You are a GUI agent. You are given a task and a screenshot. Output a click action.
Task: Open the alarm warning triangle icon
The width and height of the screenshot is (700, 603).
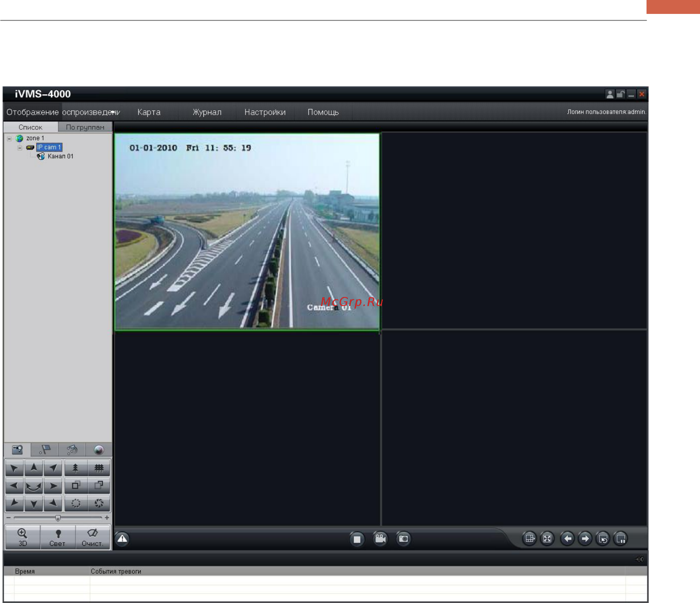pyautogui.click(x=122, y=539)
